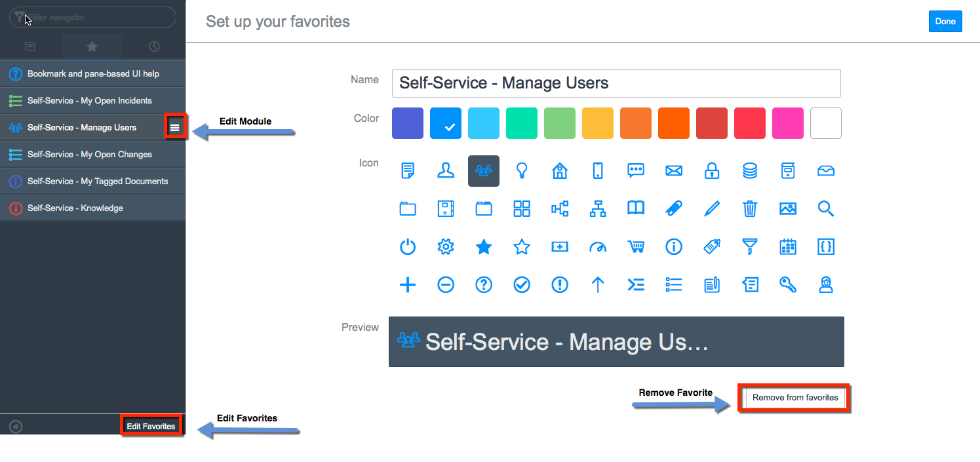Collapse the navigator with the arrow button
The image size is (980, 462).
16,427
